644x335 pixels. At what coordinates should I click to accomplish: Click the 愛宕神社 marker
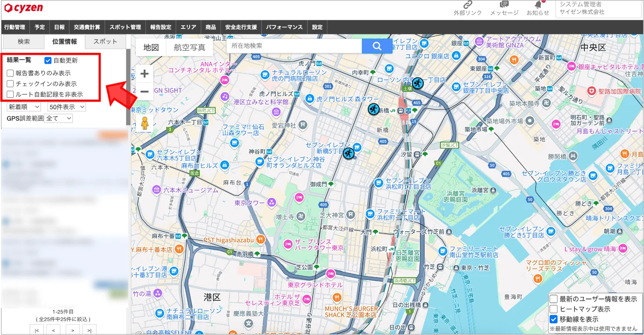302,125
